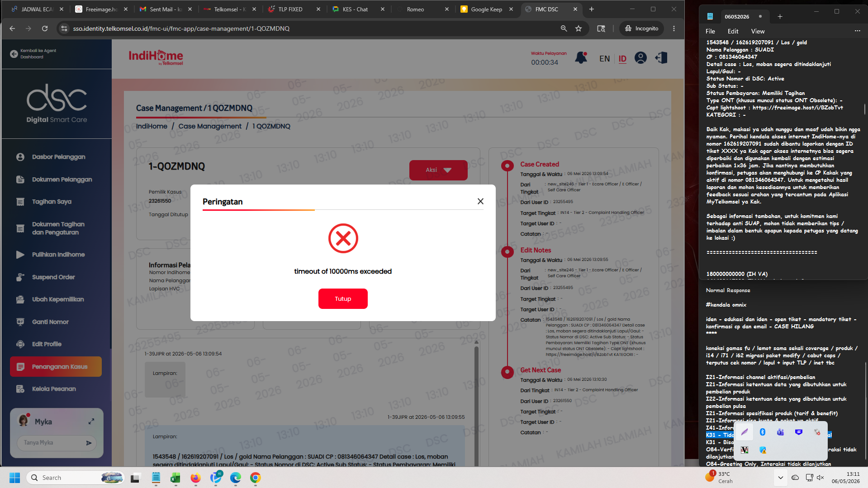Click the Lampiran attachment thumbnail
The width and height of the screenshot is (868, 488).
coord(165,380)
